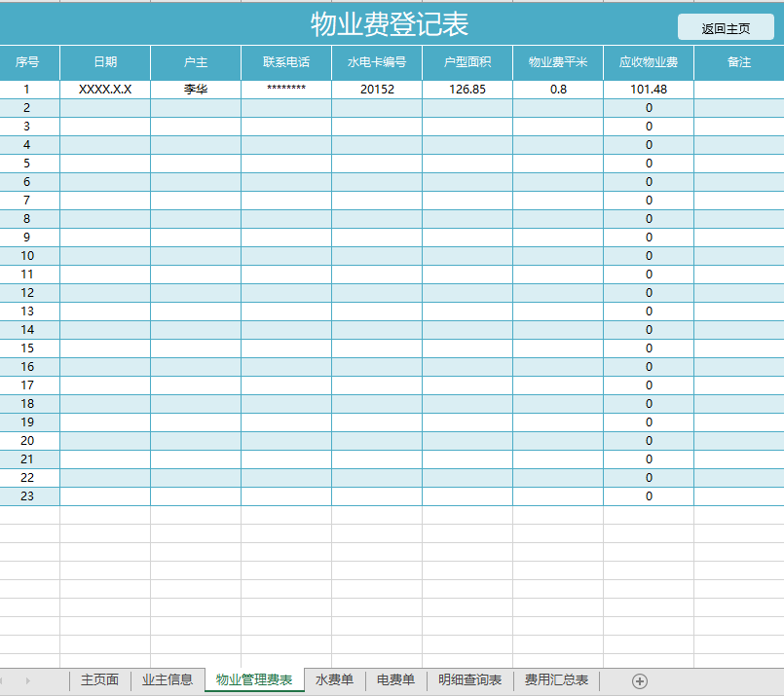This screenshot has width=784, height=696.
Task: Click the cell showing 126.85
Action: [467, 89]
